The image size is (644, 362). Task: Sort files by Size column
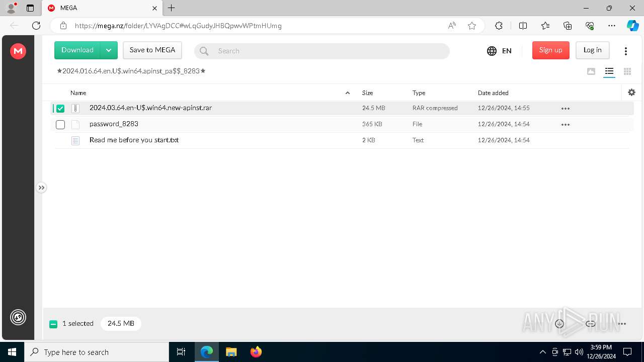click(x=368, y=93)
